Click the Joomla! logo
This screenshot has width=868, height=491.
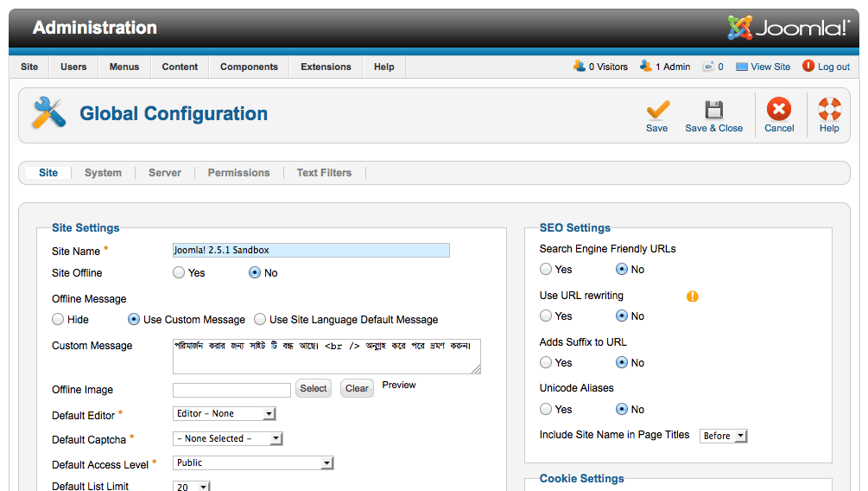[789, 29]
